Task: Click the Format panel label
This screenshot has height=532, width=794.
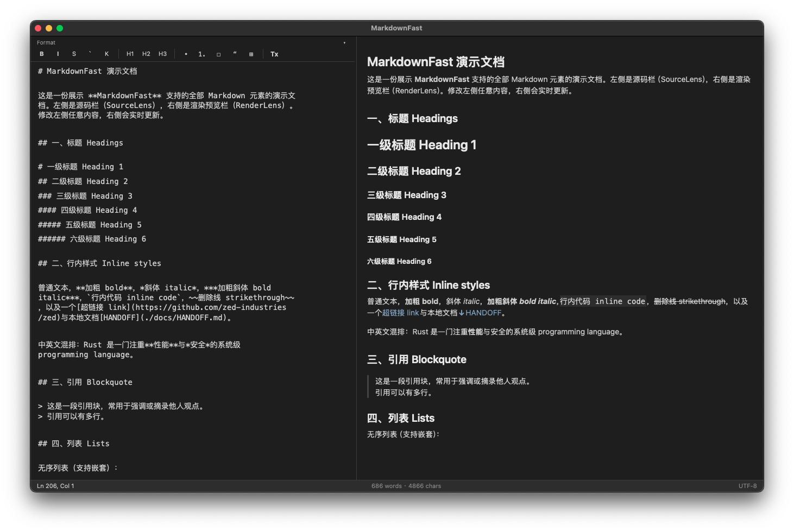Action: pos(46,42)
